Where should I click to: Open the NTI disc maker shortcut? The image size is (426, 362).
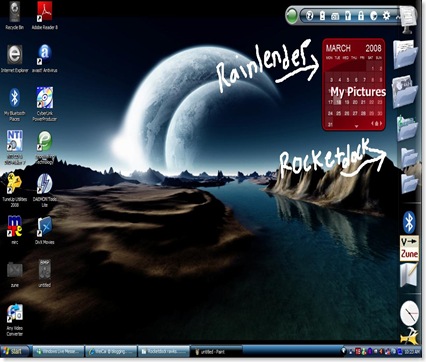[14, 147]
